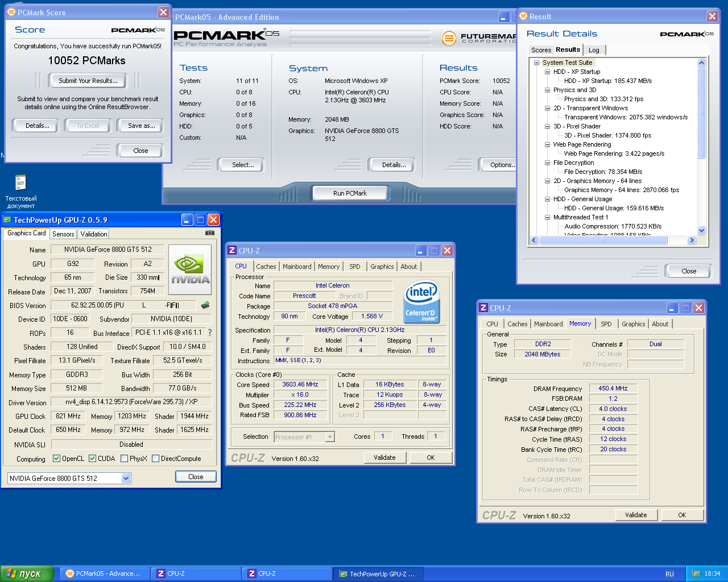Viewport: 728px width, 582px height.
Task: Click the scroll right arrow in the Result tree
Action: point(692,240)
